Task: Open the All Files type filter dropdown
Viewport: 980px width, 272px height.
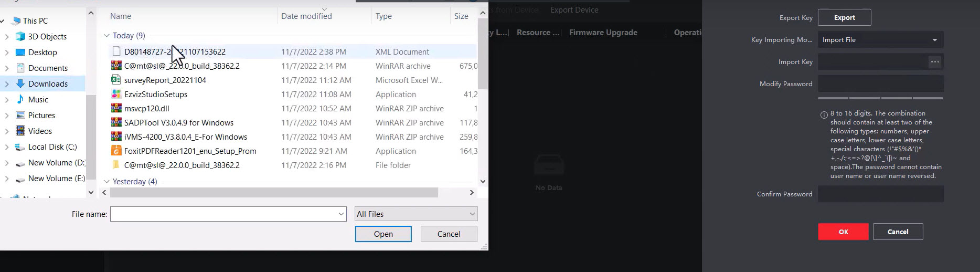Action: [x=416, y=214]
